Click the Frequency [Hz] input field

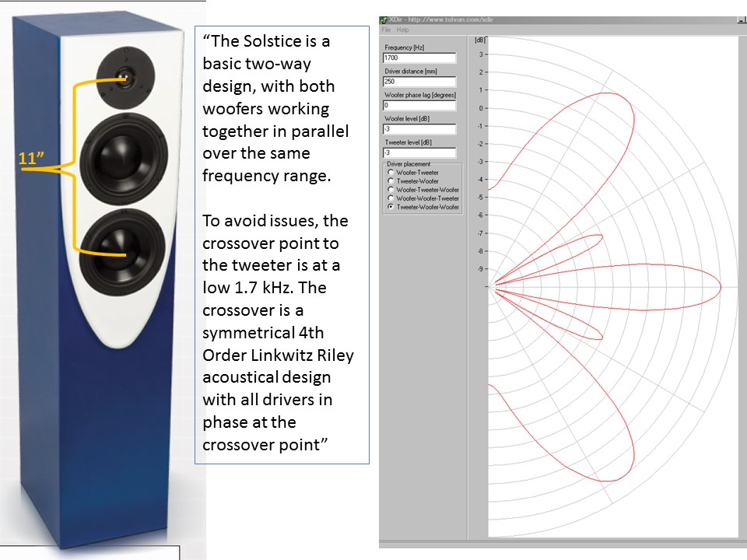tap(419, 58)
